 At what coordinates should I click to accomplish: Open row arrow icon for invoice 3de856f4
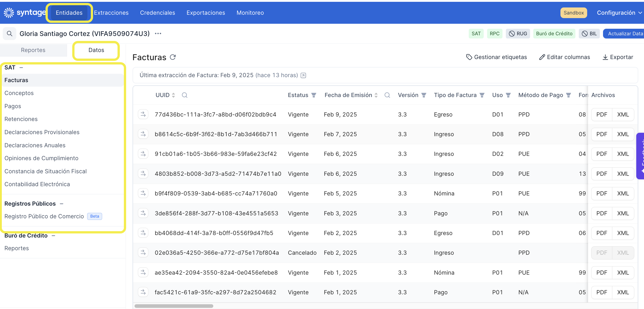(143, 213)
